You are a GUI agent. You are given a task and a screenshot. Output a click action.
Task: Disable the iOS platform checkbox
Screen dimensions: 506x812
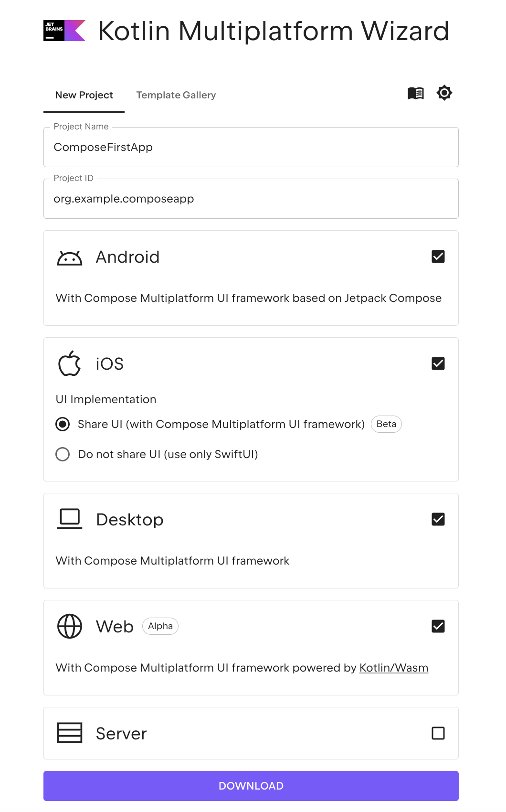[x=438, y=363]
